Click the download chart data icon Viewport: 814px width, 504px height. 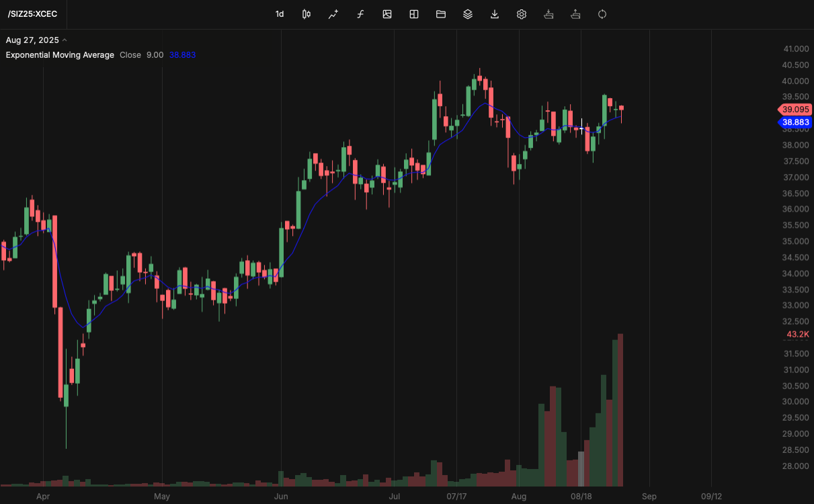(494, 14)
